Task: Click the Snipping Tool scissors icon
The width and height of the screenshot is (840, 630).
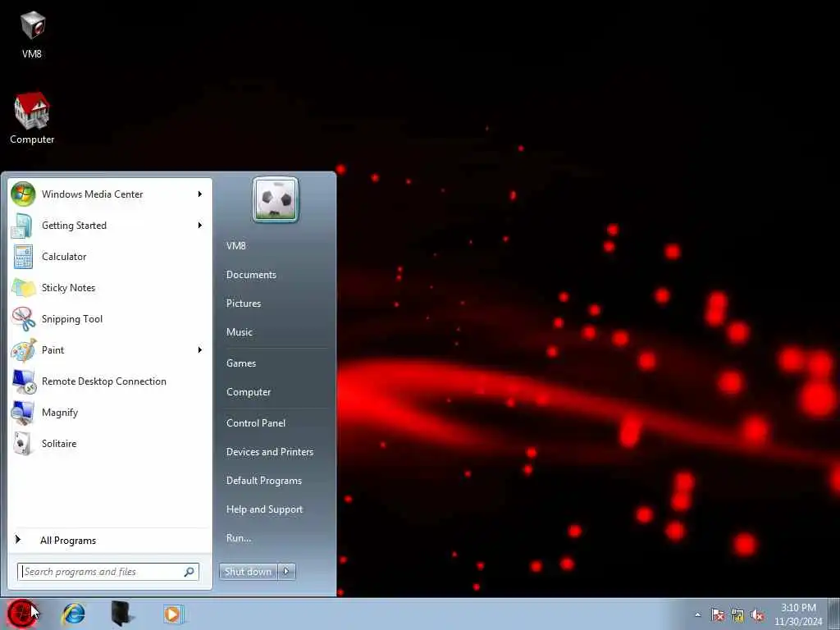Action: pyautogui.click(x=23, y=319)
